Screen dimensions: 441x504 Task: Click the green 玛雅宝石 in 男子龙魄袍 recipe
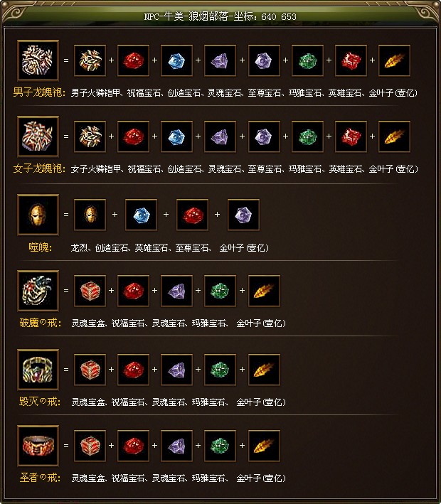click(307, 60)
